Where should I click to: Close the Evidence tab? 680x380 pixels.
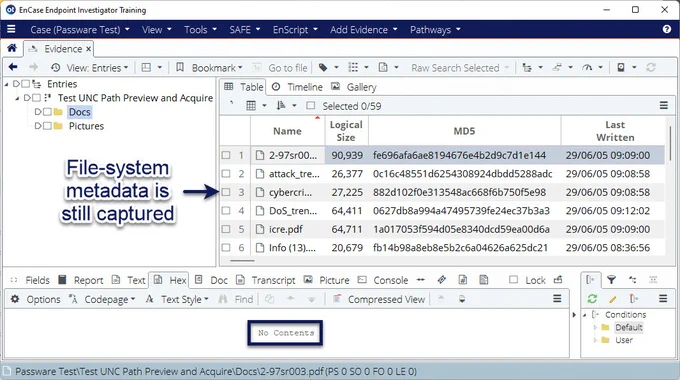coord(88,49)
